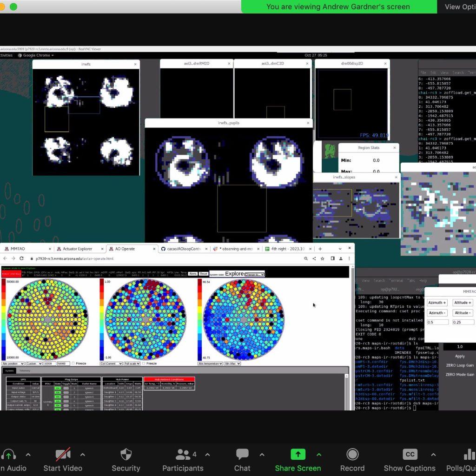Open the Abs temperature dropdown
The width and height of the screenshot is (476, 476).
coord(211,364)
